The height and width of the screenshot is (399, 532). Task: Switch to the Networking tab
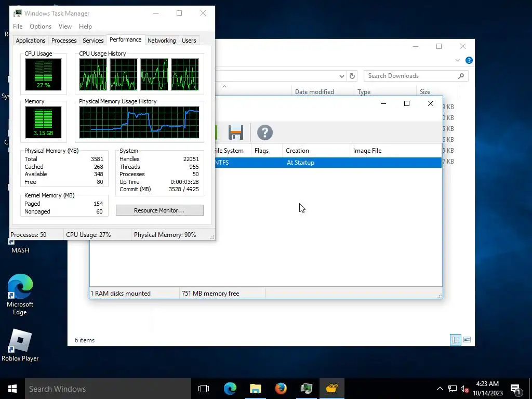pyautogui.click(x=162, y=41)
